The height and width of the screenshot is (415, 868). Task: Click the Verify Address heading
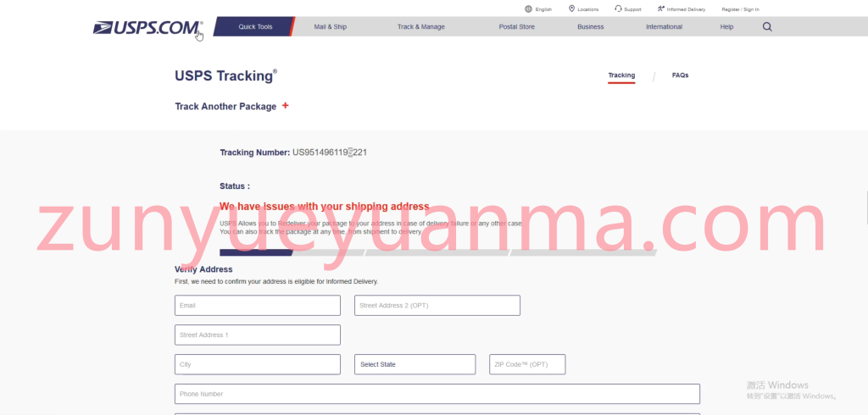[x=203, y=269]
